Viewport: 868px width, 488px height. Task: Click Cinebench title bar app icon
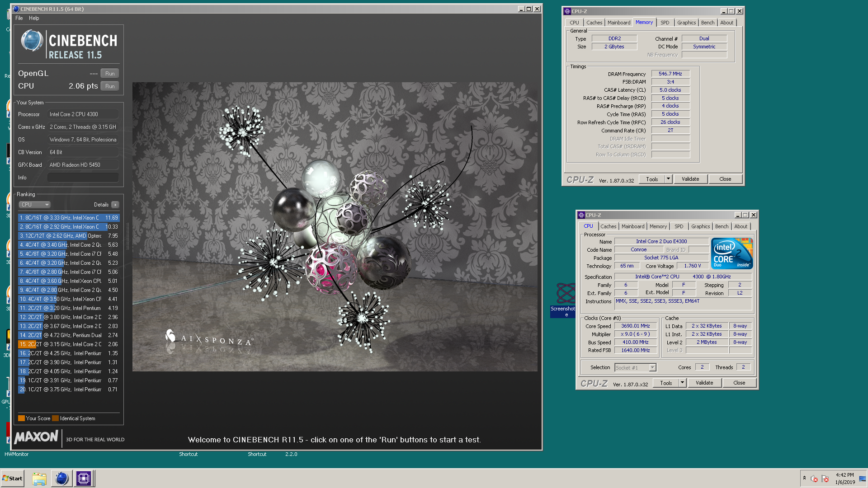tap(16, 9)
